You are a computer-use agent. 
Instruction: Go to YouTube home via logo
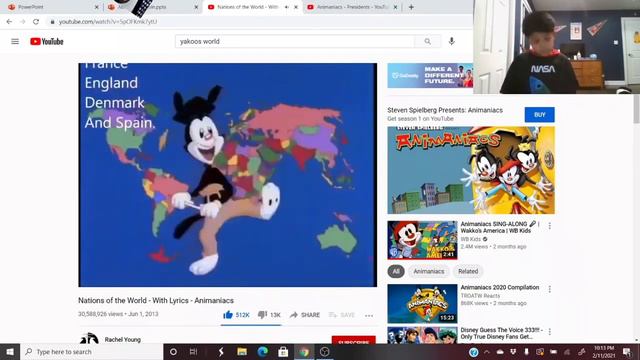click(47, 41)
